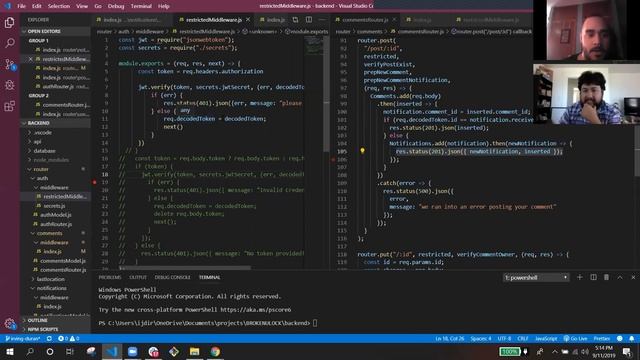The width and height of the screenshot is (640, 360).
Task: Click Prettier in the status bar
Action: point(602,338)
